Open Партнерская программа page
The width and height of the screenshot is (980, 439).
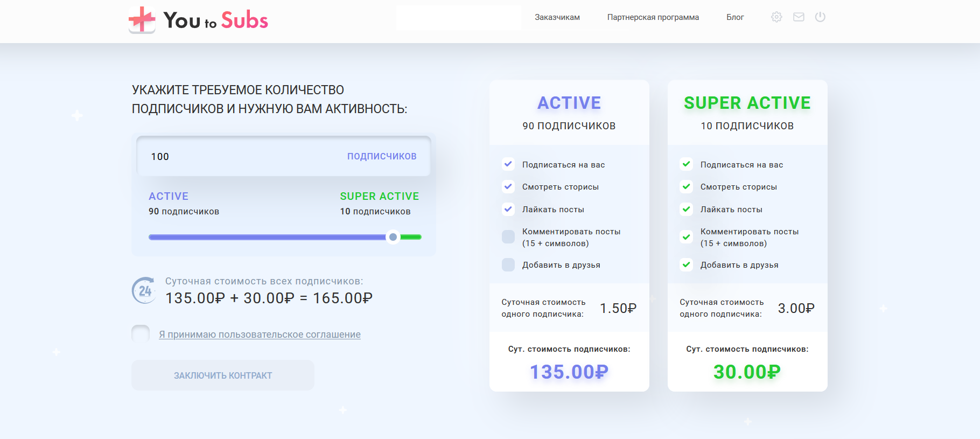click(x=653, y=17)
